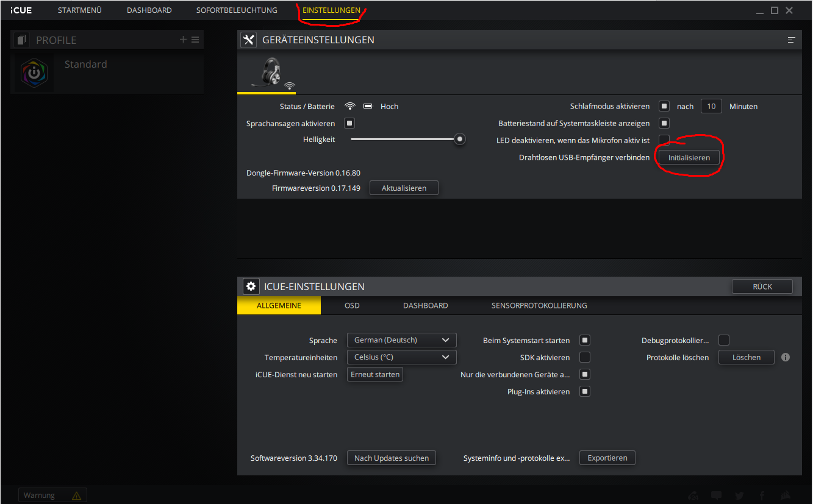Select the Standard profile's hexagon icon
The image size is (813, 504).
click(x=34, y=73)
